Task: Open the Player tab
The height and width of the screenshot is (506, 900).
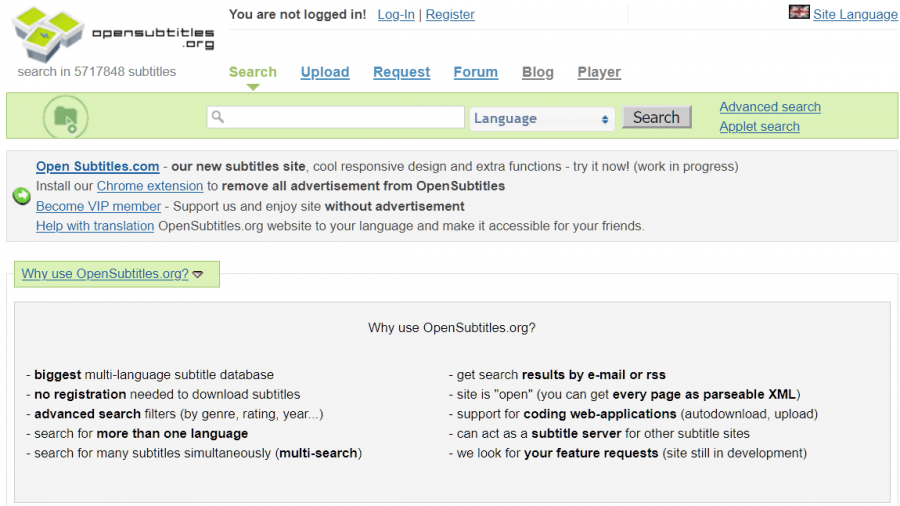Action: (599, 72)
